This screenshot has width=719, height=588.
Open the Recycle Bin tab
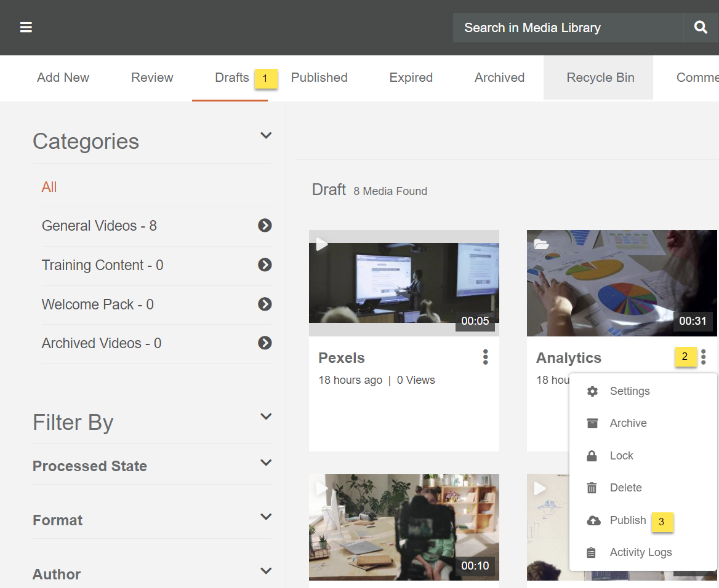tap(600, 77)
